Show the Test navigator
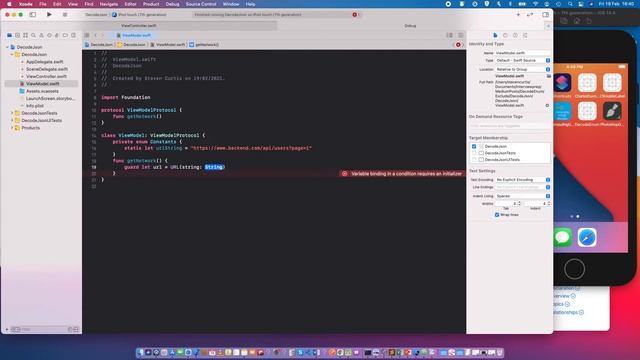The image size is (640, 360). point(49,36)
